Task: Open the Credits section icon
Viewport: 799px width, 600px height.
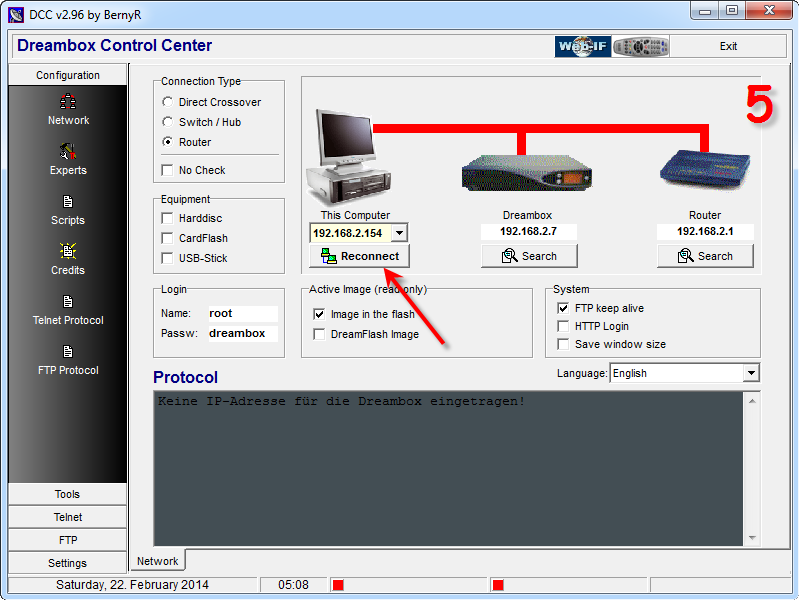Action: (x=68, y=251)
